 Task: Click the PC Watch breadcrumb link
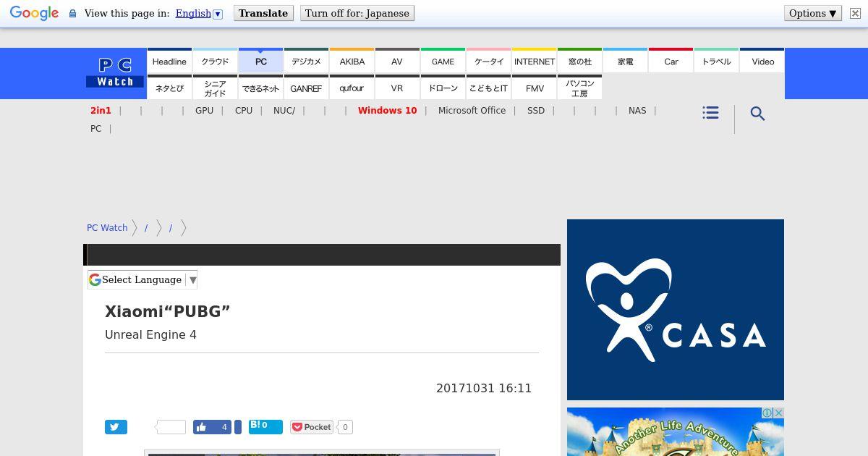[107, 227]
